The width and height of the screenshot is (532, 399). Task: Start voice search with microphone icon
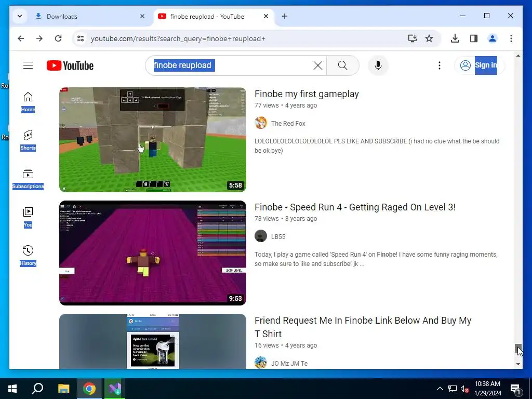coord(378,65)
